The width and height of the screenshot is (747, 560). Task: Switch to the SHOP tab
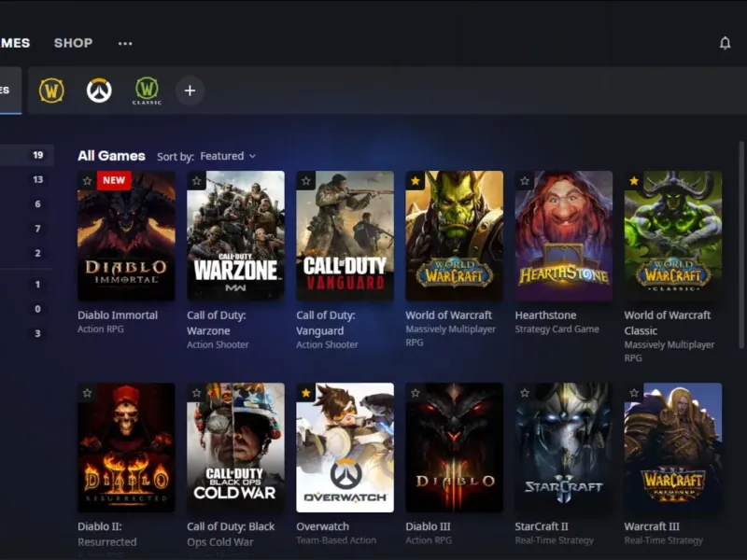74,43
